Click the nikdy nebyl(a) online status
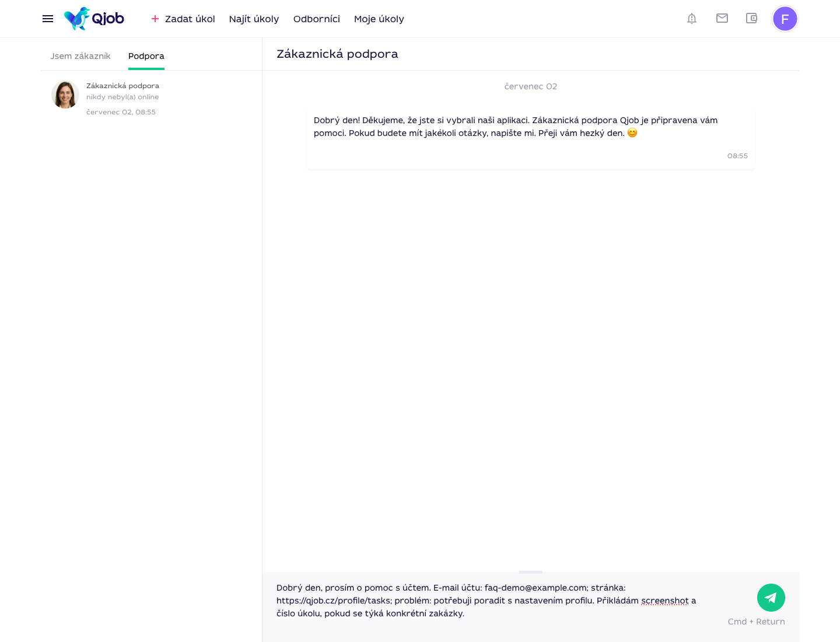Screen dimensions: 840x642 tap(123, 97)
